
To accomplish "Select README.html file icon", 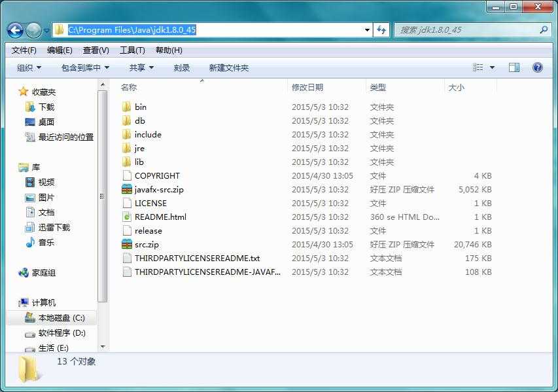I will [x=127, y=217].
